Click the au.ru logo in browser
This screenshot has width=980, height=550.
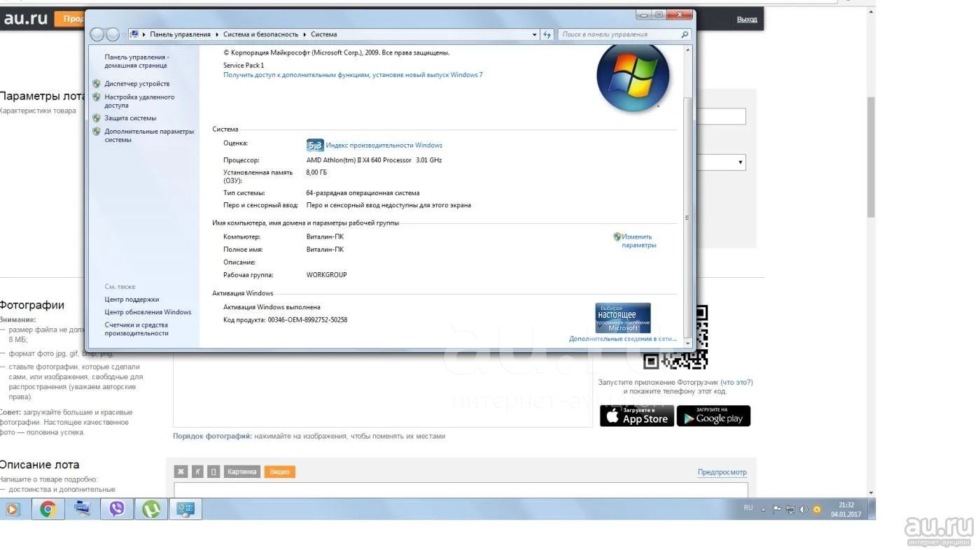(x=25, y=19)
